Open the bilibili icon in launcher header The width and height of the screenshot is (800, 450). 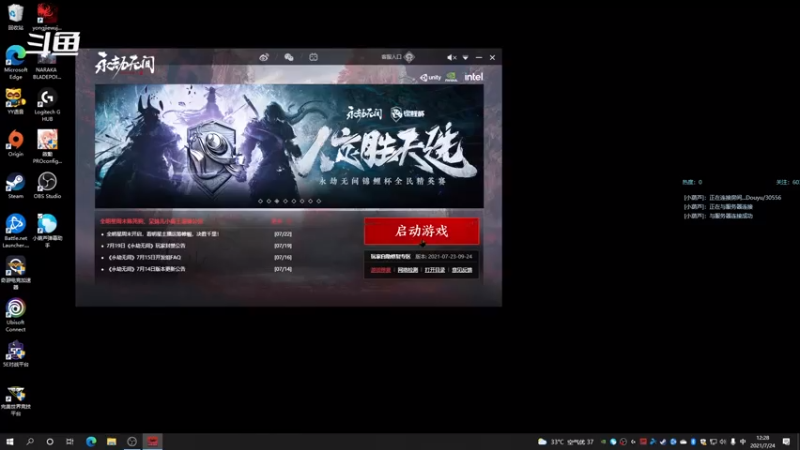[x=313, y=57]
